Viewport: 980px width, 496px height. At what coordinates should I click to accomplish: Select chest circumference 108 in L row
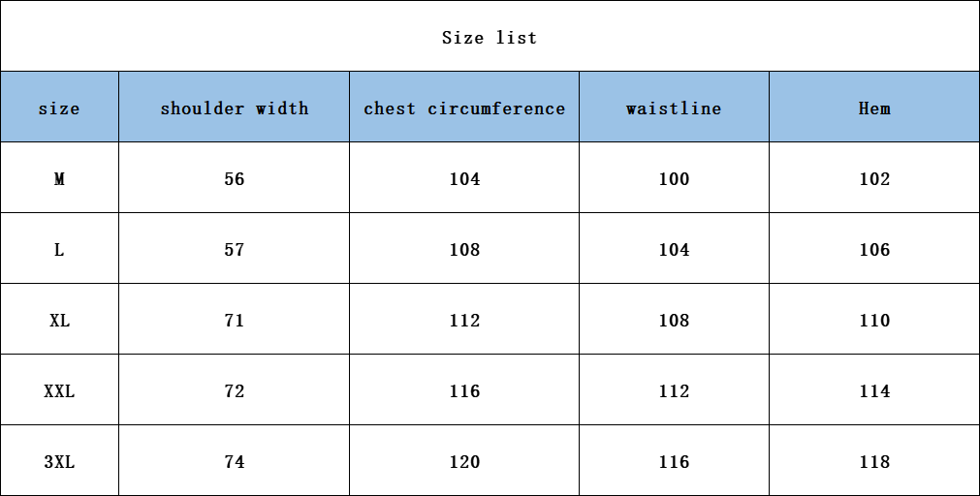point(464,250)
